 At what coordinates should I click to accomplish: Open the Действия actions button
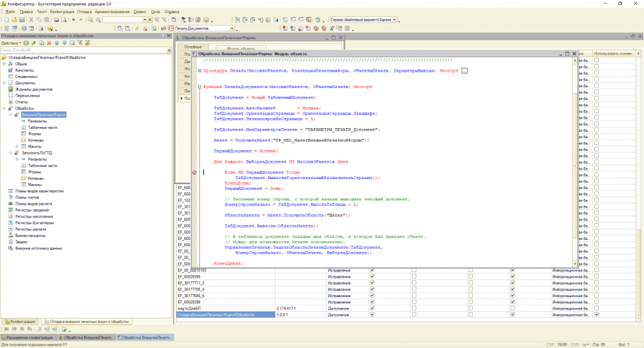[x=11, y=43]
